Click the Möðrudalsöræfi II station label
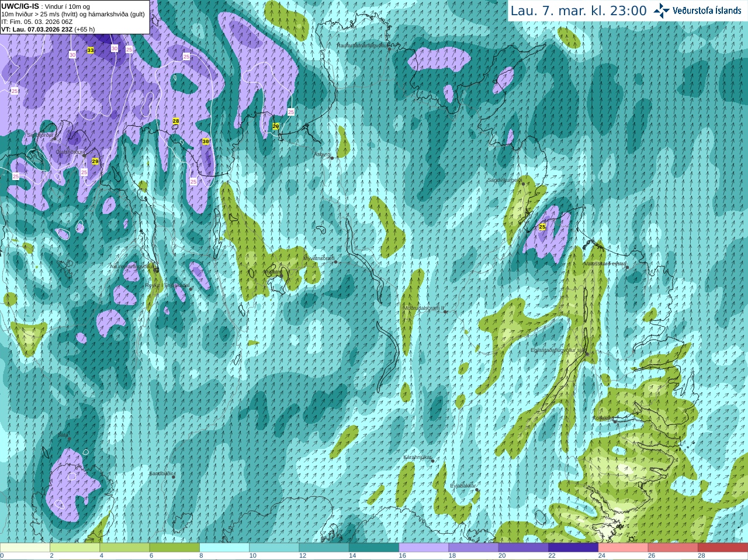Image resolution: width=748 pixels, height=560 pixels. click(x=423, y=308)
